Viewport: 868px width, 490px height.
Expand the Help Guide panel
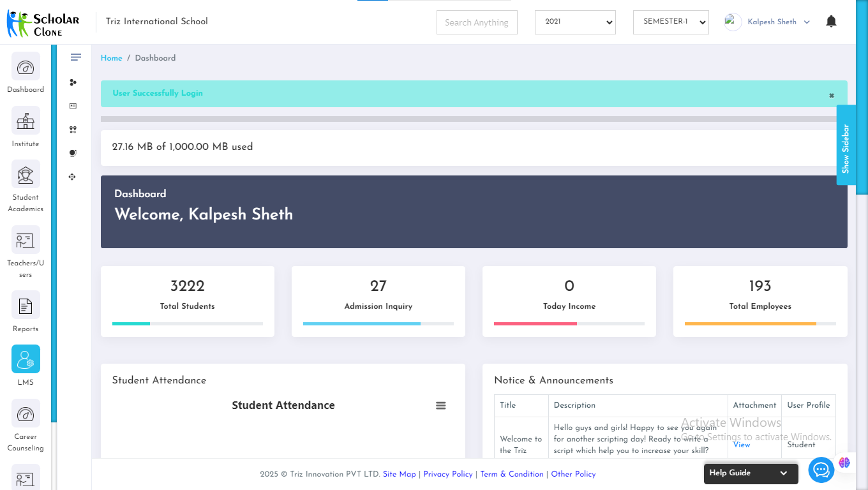tap(751, 473)
